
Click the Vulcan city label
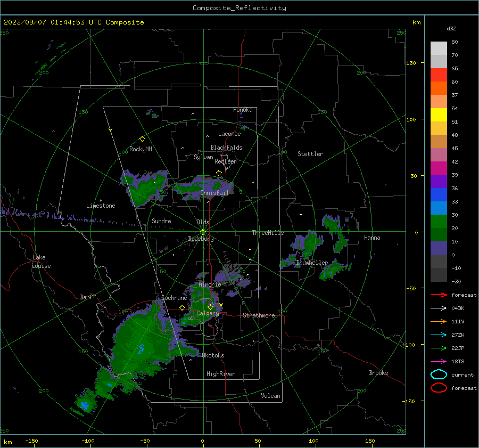270,396
